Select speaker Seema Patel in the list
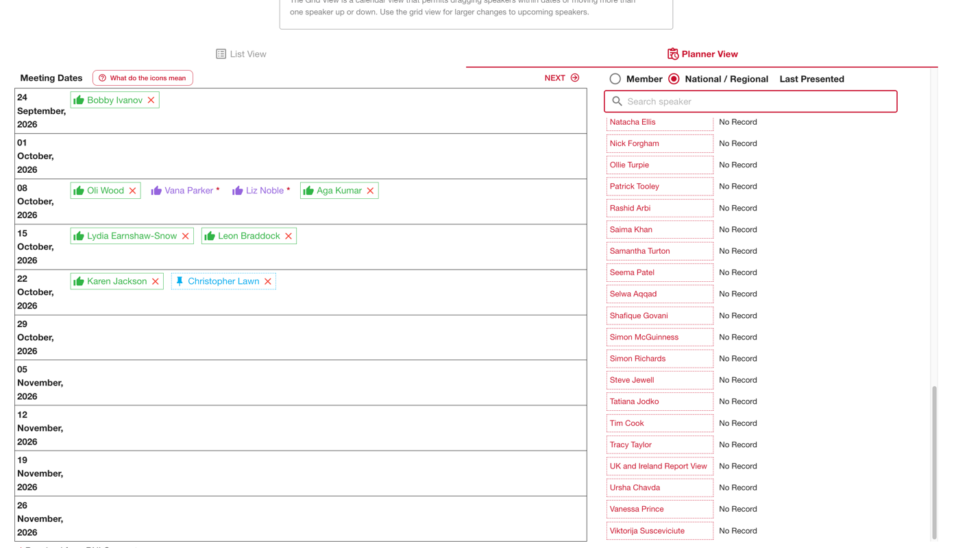 pos(659,272)
